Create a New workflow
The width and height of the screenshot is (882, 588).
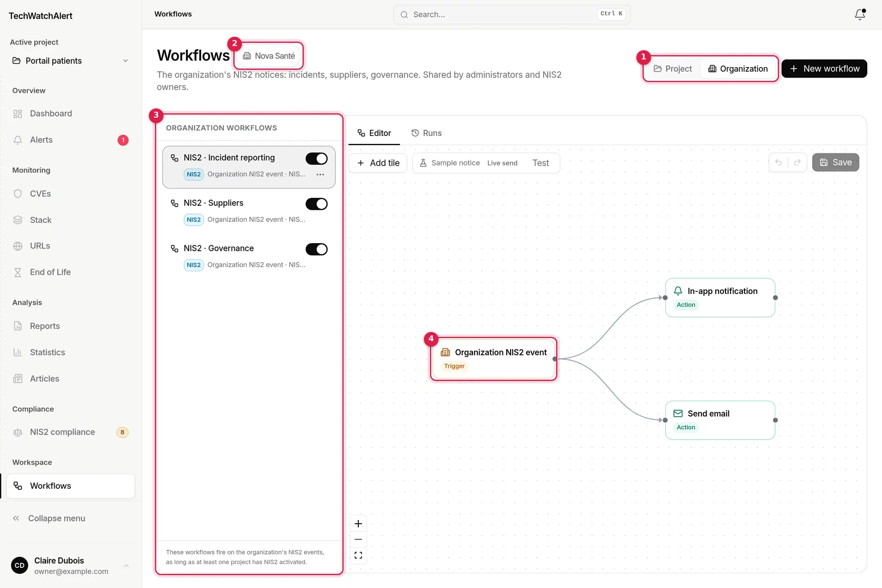point(824,69)
